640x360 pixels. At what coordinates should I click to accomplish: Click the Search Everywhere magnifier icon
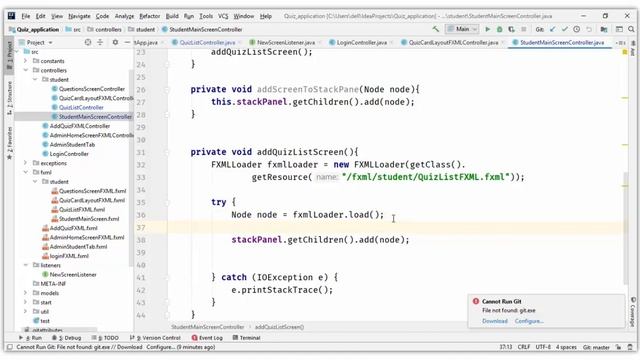coord(631,29)
